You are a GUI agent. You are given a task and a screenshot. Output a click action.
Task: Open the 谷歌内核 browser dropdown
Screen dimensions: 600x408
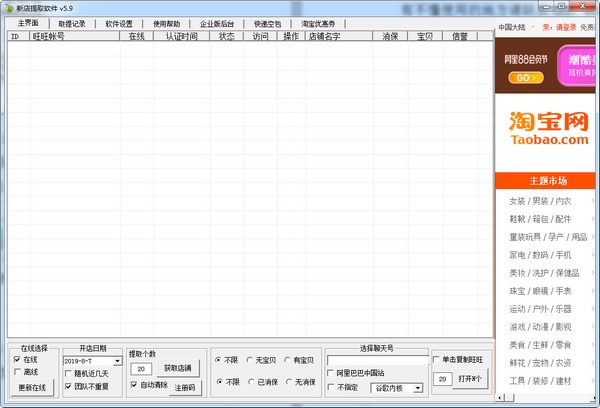point(417,387)
